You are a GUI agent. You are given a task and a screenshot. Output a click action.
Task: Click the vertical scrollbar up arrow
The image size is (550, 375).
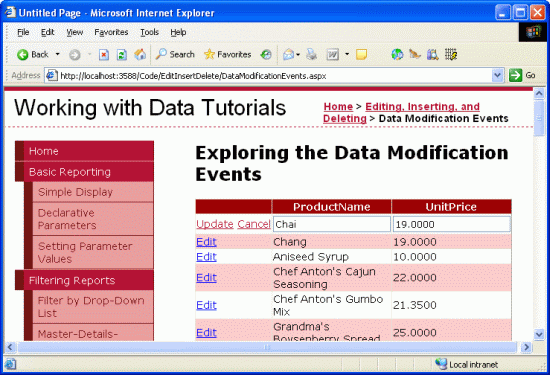(539, 93)
